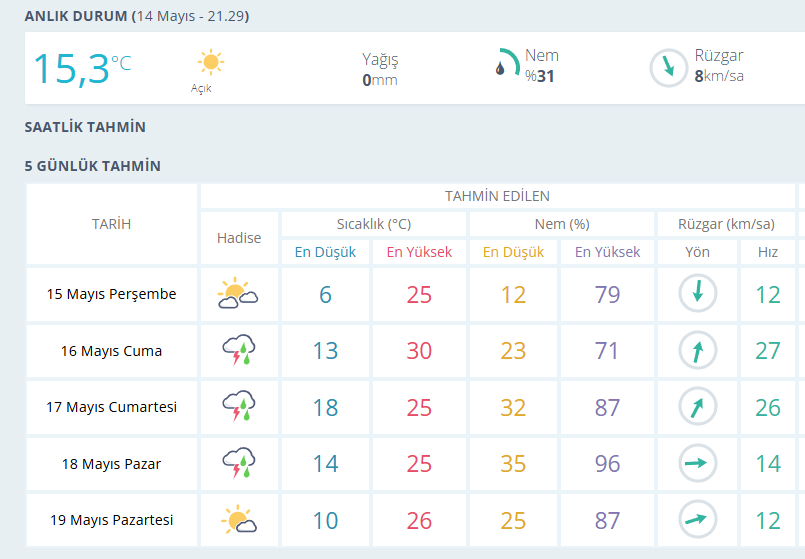Click the red 'En Yüksek' temperature header
The height and width of the screenshot is (559, 805).
(x=419, y=252)
